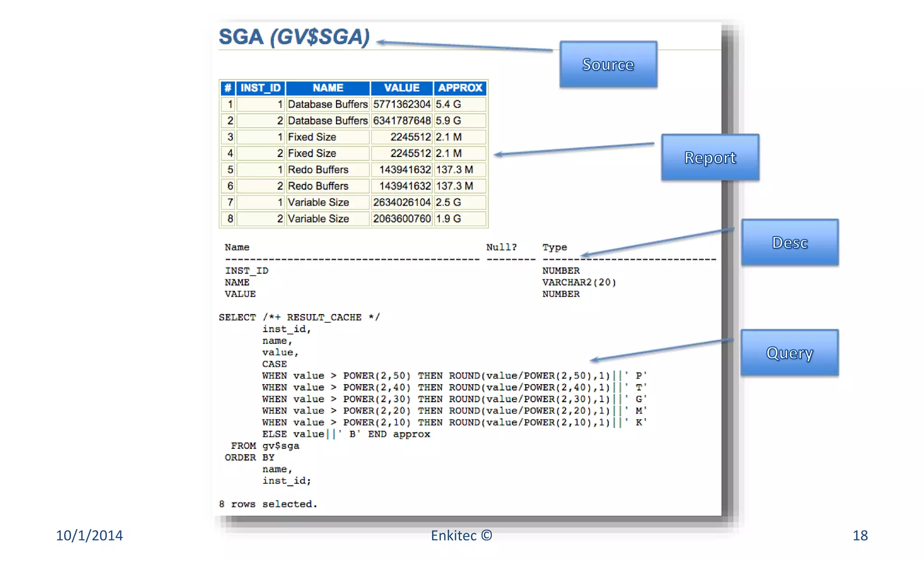
Task: Click the VALUE column header
Action: [x=402, y=88]
